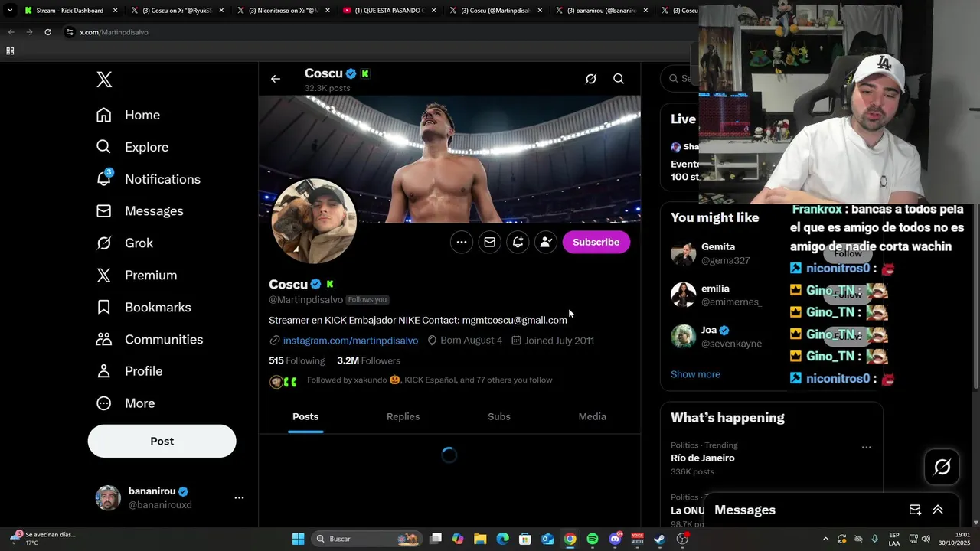Toggle following state with person-check icon
The width and height of the screenshot is (980, 551).
545,242
